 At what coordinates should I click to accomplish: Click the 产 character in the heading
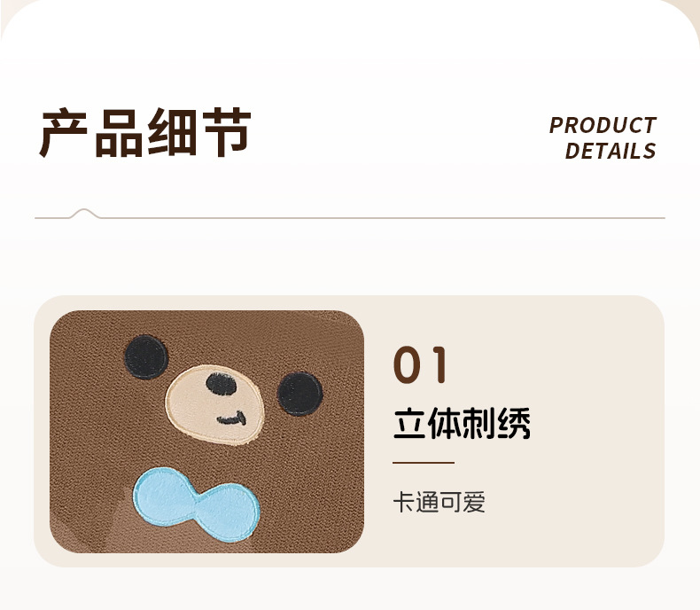(63, 133)
